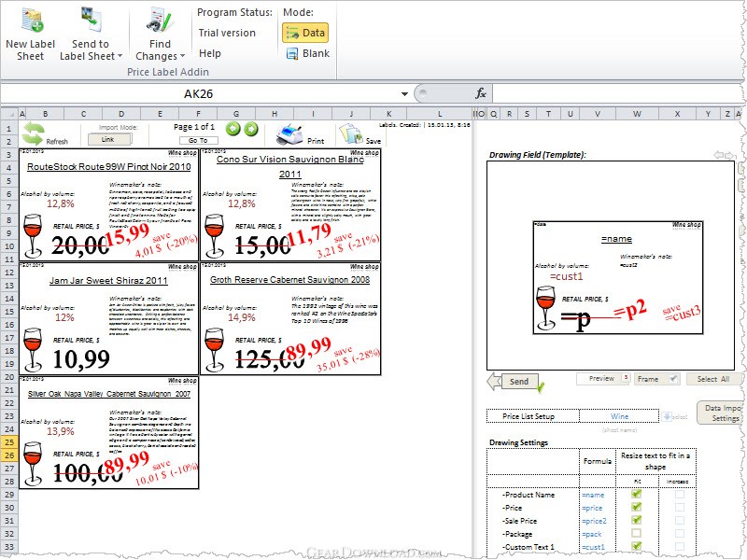Click the insert function fx icon
747x560 pixels.
pyautogui.click(x=481, y=93)
